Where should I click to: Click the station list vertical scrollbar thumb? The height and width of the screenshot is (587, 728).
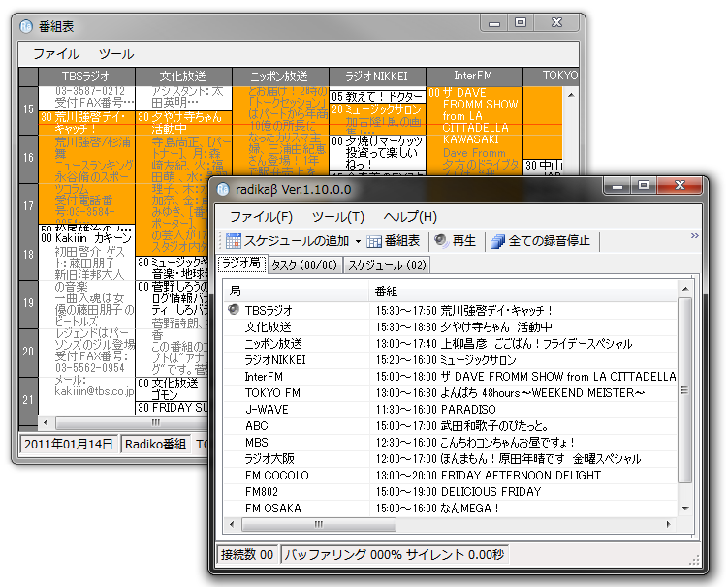click(684, 390)
